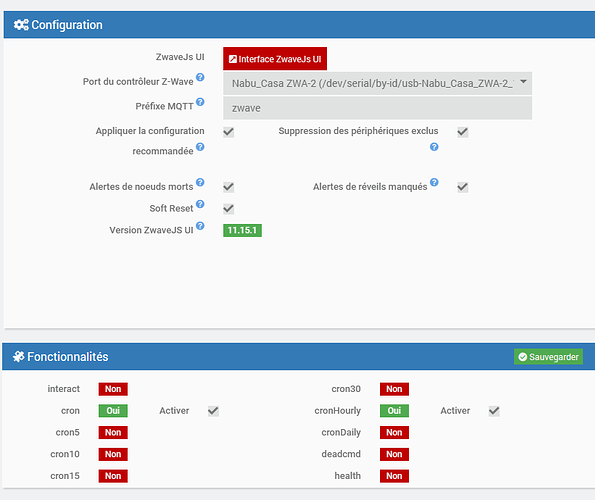Click the Sauvegarder button

(548, 357)
